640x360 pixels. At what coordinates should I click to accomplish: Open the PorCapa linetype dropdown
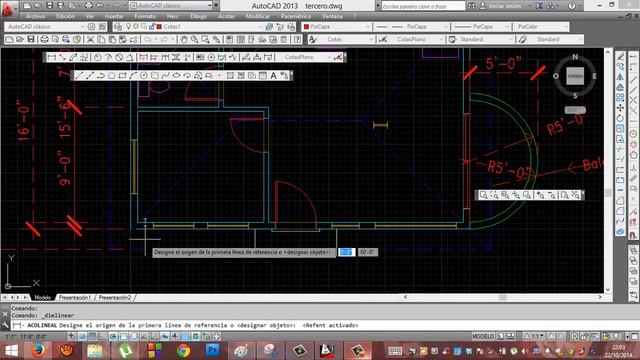point(445,27)
